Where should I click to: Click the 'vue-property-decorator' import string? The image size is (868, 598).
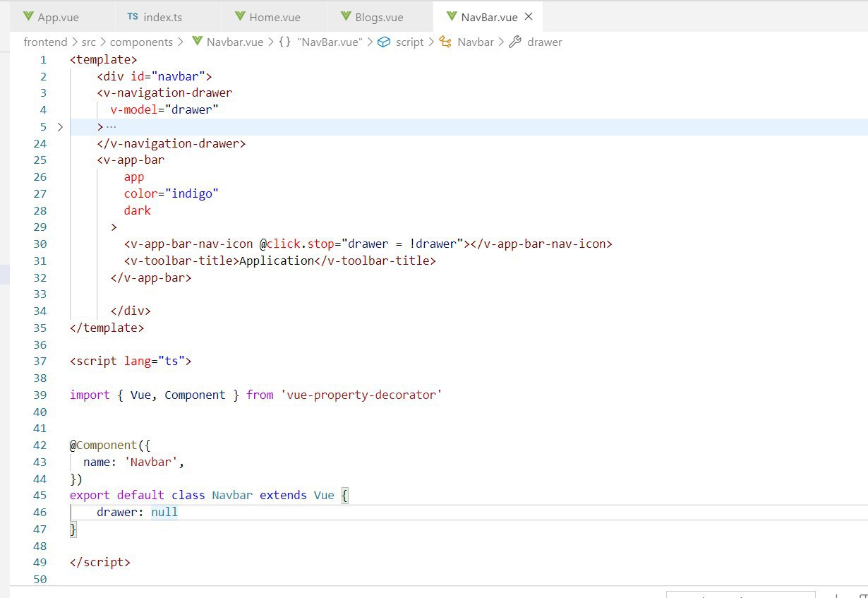[x=361, y=395]
